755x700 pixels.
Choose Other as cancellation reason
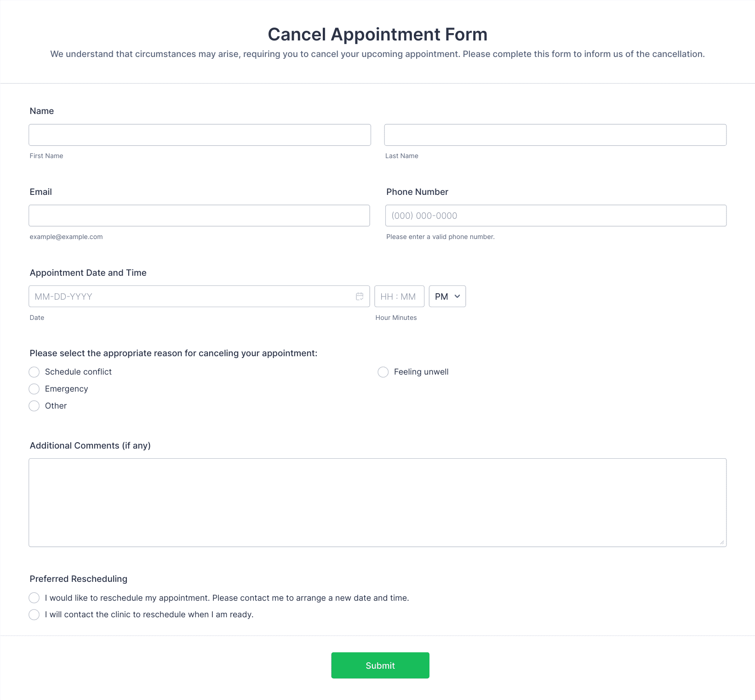pos(34,406)
